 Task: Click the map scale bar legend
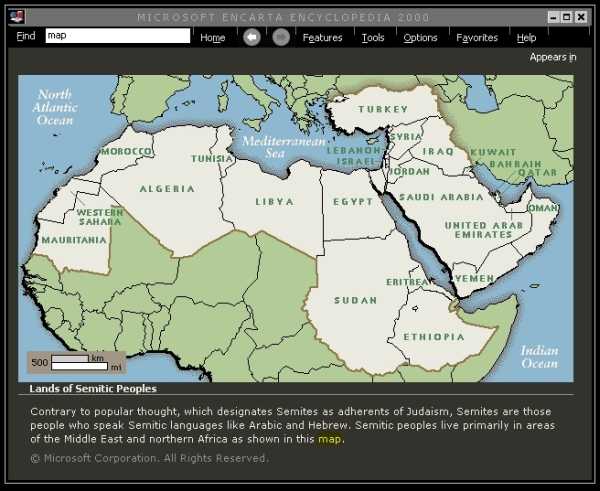[76, 362]
